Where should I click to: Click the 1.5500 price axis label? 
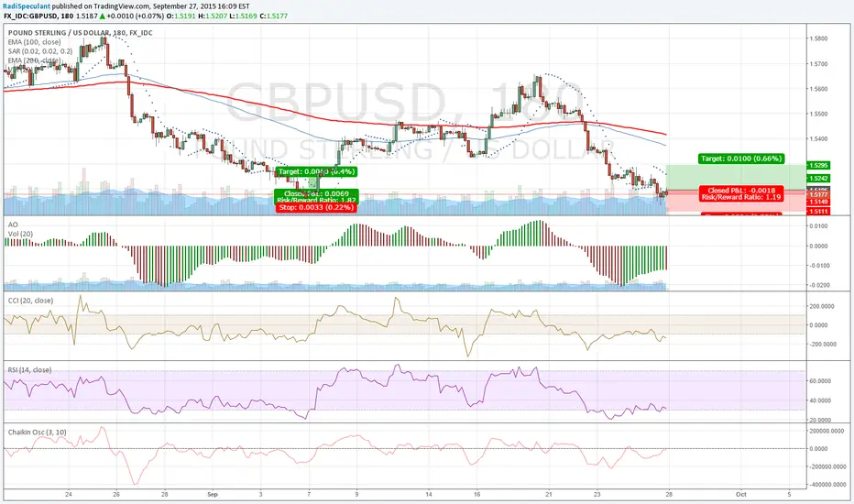click(x=818, y=114)
